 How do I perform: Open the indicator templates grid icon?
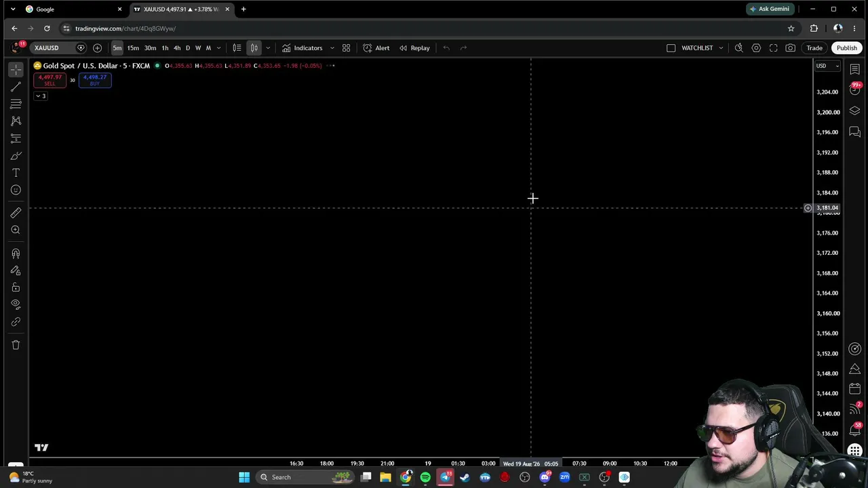click(346, 48)
